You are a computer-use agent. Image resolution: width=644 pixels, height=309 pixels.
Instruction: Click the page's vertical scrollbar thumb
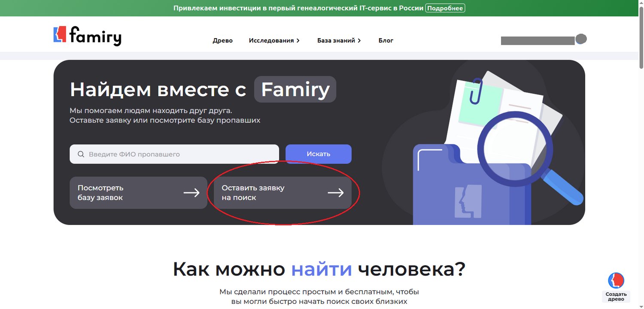pyautogui.click(x=641, y=39)
